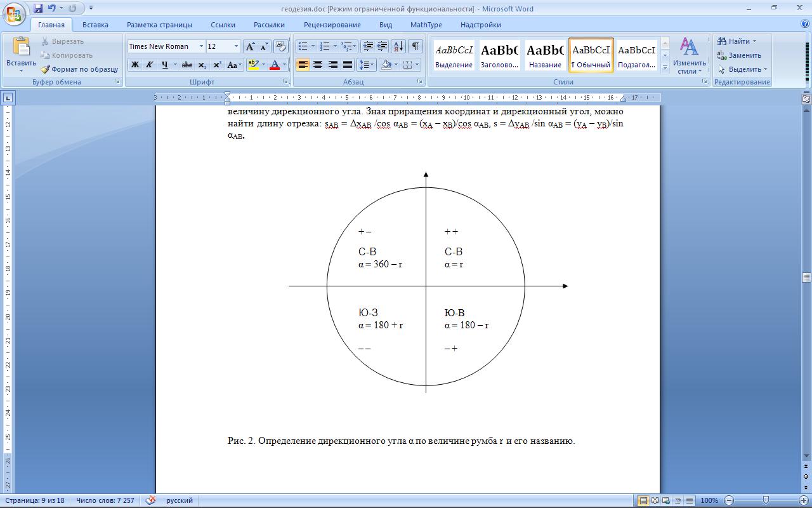
Task: Click the русский language indicator
Action: pos(180,500)
